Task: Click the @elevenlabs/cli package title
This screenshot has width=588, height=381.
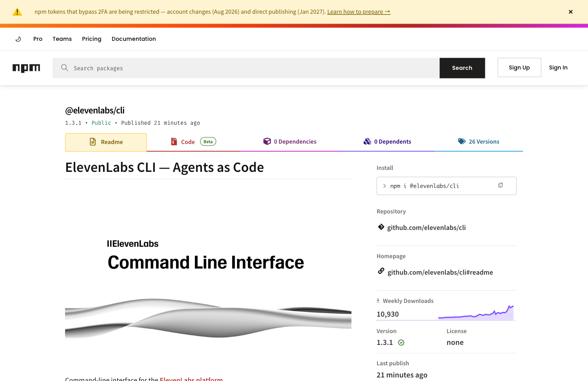Action: tap(95, 111)
